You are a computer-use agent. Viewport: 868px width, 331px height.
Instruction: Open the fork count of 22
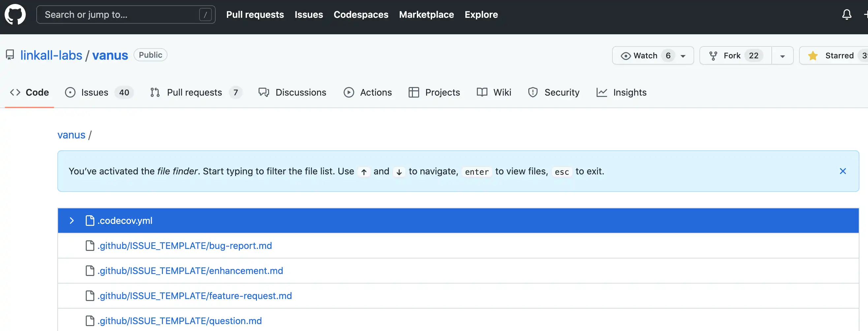754,56
